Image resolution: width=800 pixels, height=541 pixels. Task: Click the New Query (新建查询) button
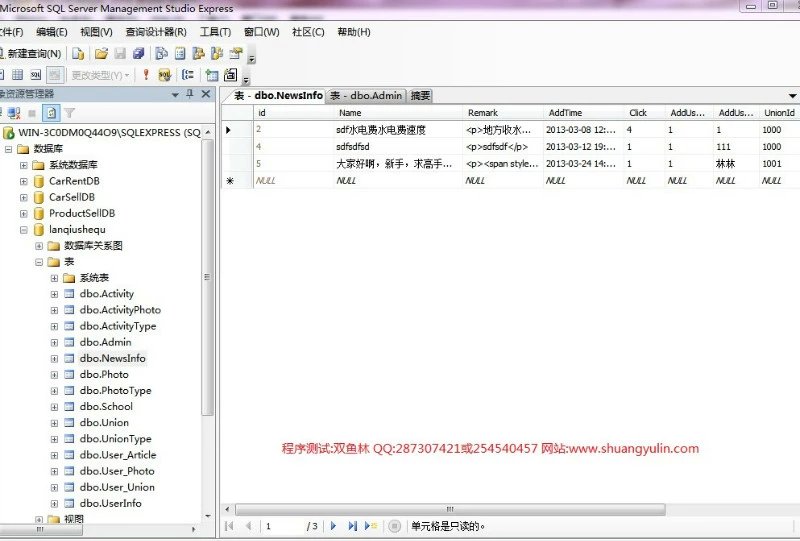31,54
